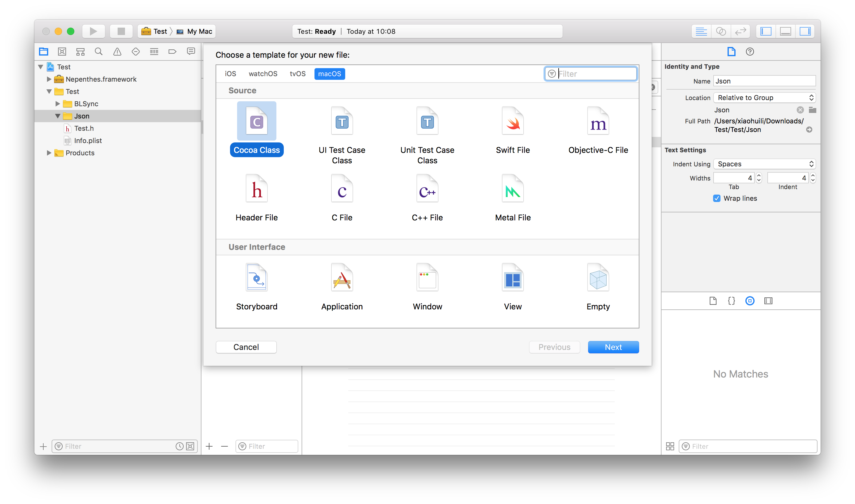
Task: Focus the navigator Filter field
Action: tap(124, 446)
